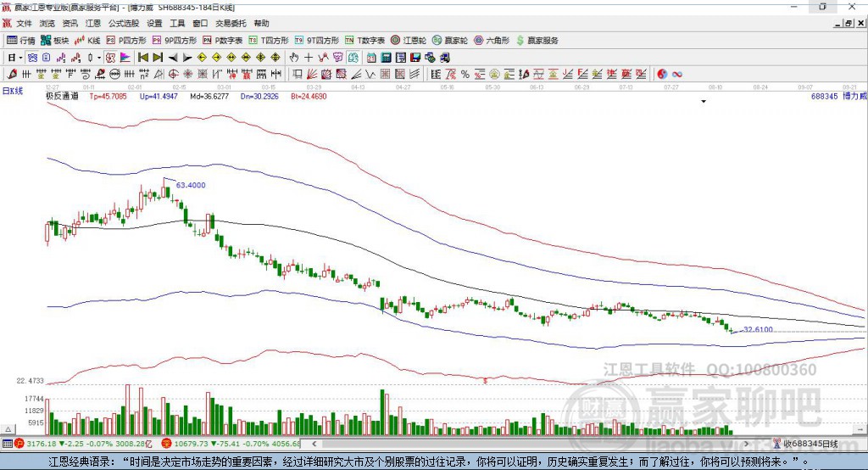Jump to last bar icon
This screenshot has width=868, height=470.
pyautogui.click(x=158, y=58)
